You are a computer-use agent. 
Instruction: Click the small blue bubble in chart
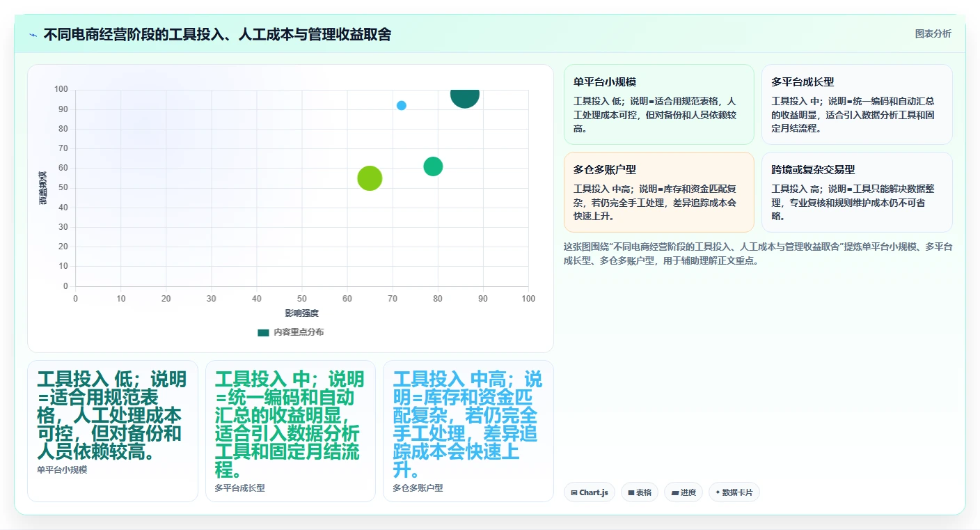point(402,106)
